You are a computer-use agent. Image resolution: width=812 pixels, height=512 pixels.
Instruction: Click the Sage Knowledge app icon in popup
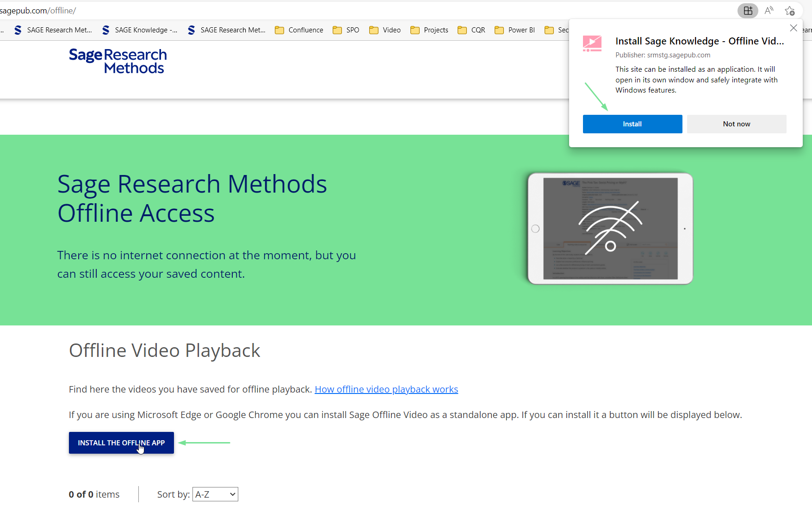(592, 44)
